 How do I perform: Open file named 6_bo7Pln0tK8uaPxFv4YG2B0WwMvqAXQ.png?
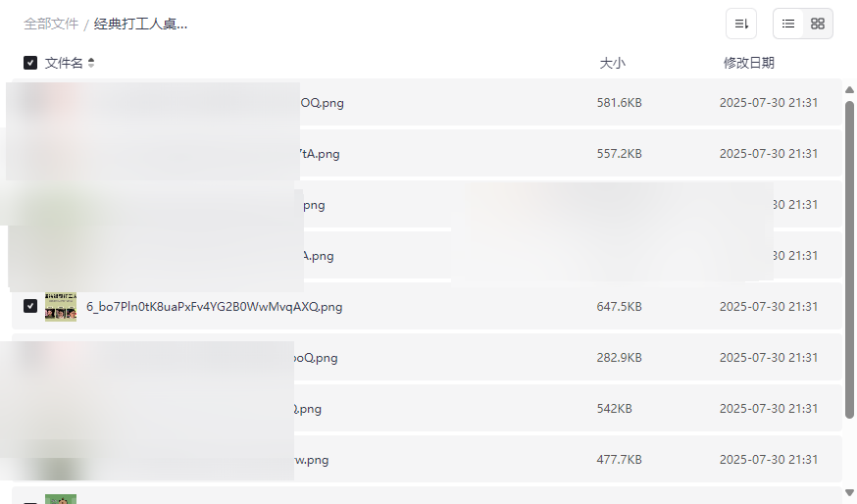(x=214, y=307)
